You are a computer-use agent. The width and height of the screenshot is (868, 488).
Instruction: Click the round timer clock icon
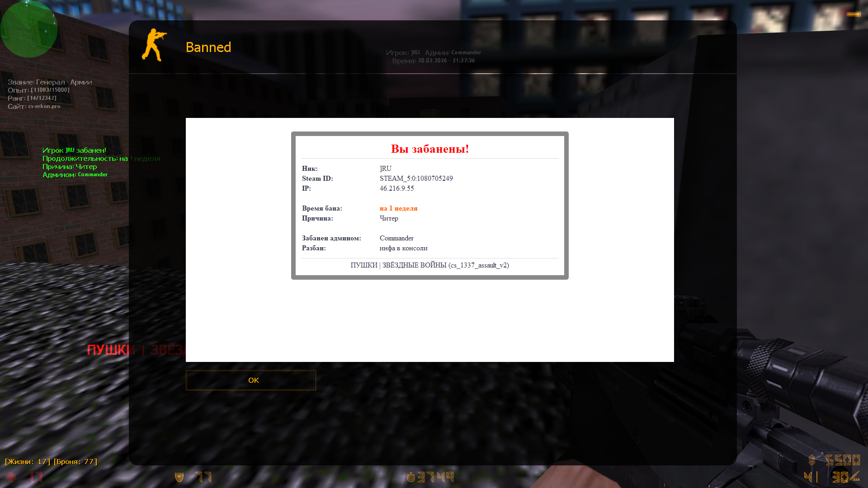(411, 477)
